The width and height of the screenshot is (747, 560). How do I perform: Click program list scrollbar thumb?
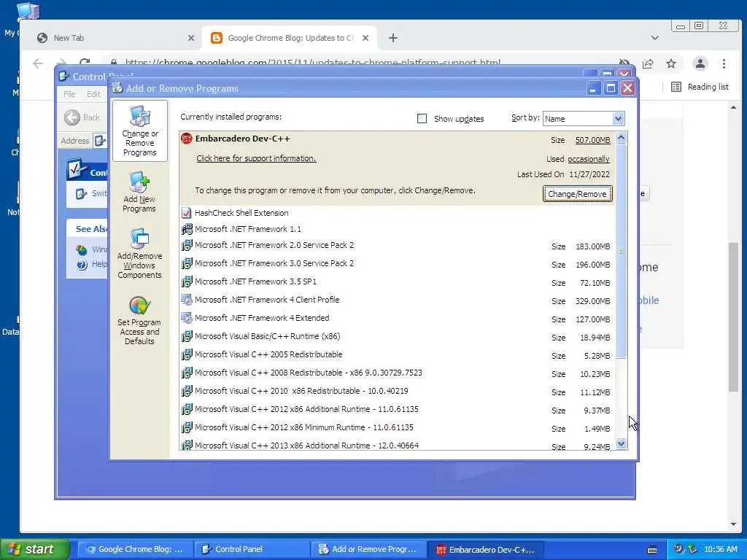pos(622,251)
